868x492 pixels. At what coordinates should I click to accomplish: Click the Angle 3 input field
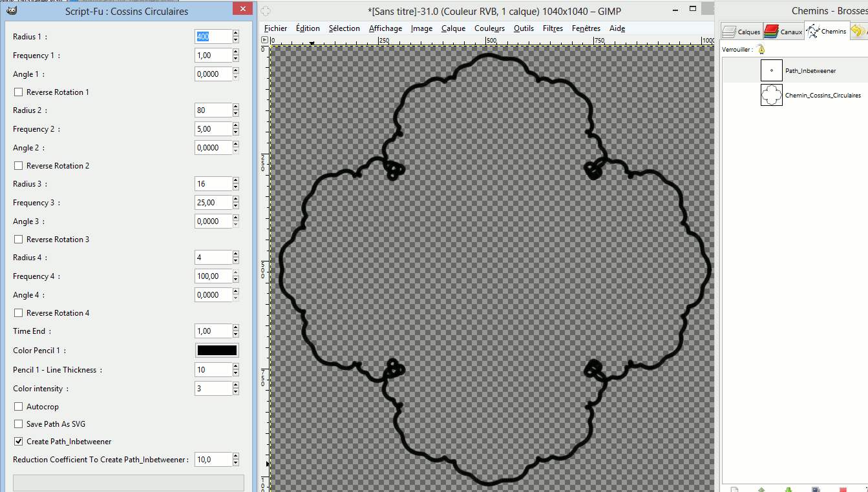[213, 221]
